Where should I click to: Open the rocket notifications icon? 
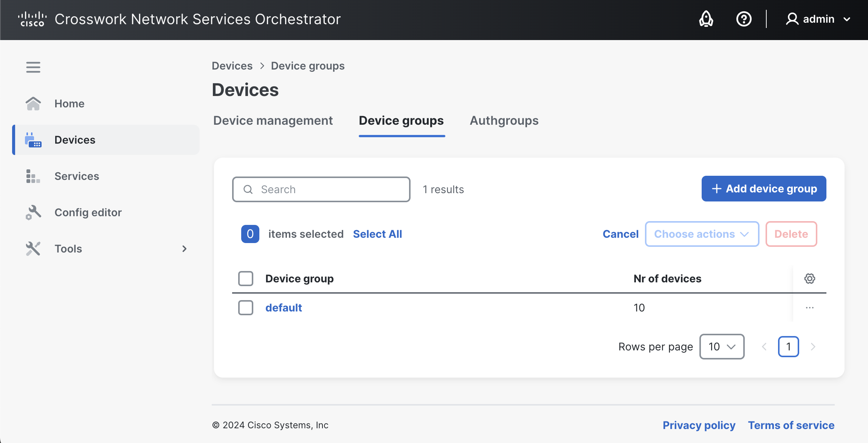tap(706, 19)
